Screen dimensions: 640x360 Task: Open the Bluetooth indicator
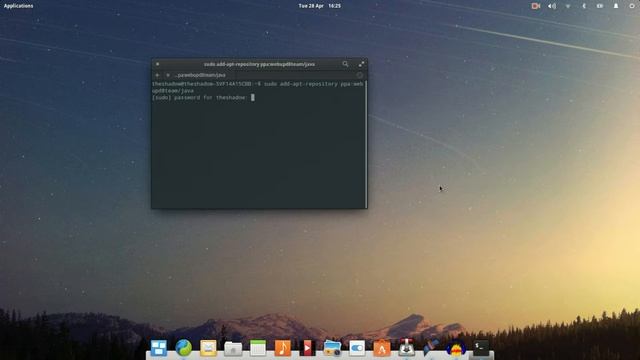(584, 6)
